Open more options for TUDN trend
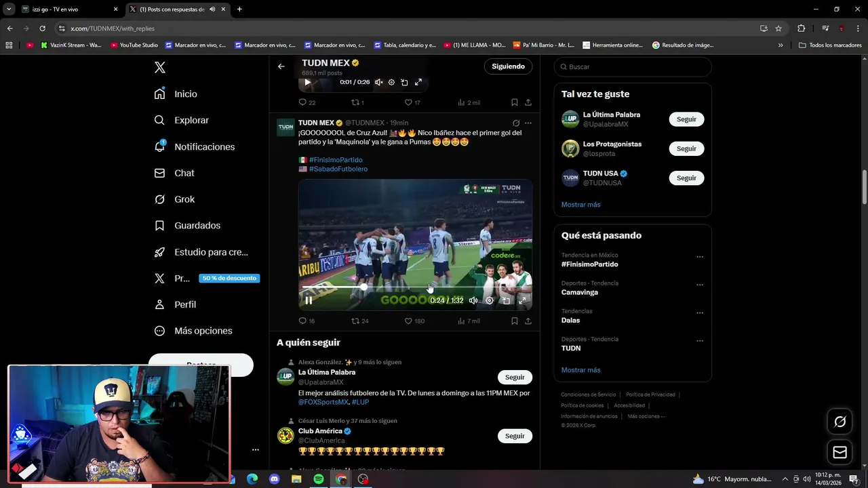The height and width of the screenshot is (488, 868). click(x=699, y=340)
